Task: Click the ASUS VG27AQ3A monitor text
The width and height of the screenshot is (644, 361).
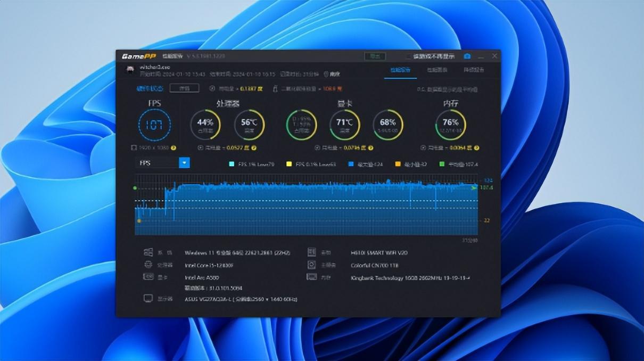Action: coord(241,299)
